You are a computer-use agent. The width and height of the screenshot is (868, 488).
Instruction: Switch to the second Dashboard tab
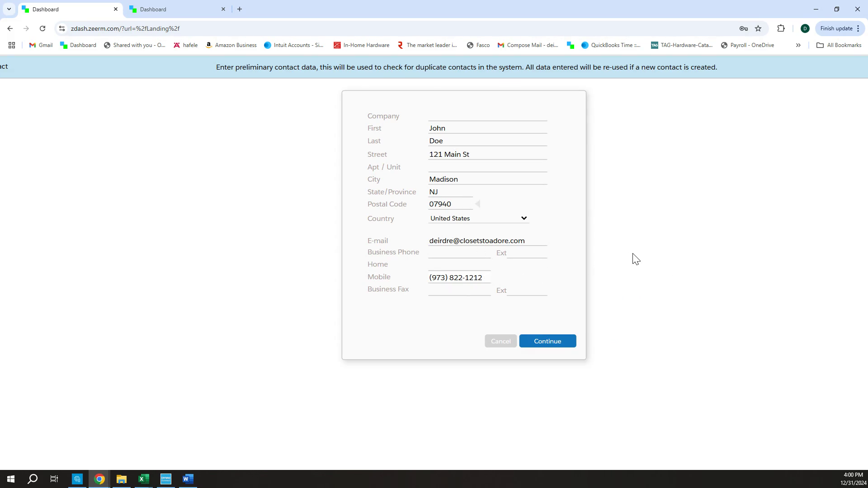click(176, 9)
